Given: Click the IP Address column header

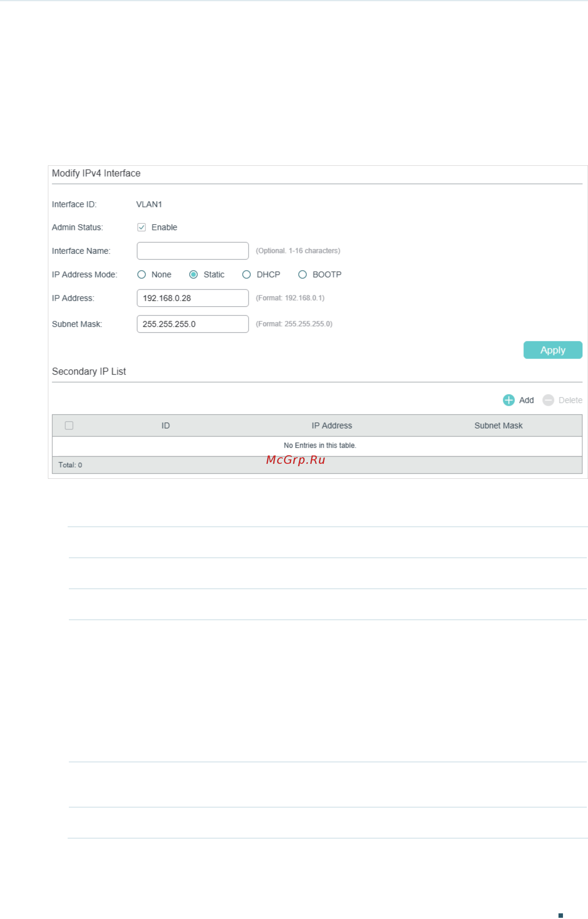Looking at the screenshot, I should pos(332,425).
